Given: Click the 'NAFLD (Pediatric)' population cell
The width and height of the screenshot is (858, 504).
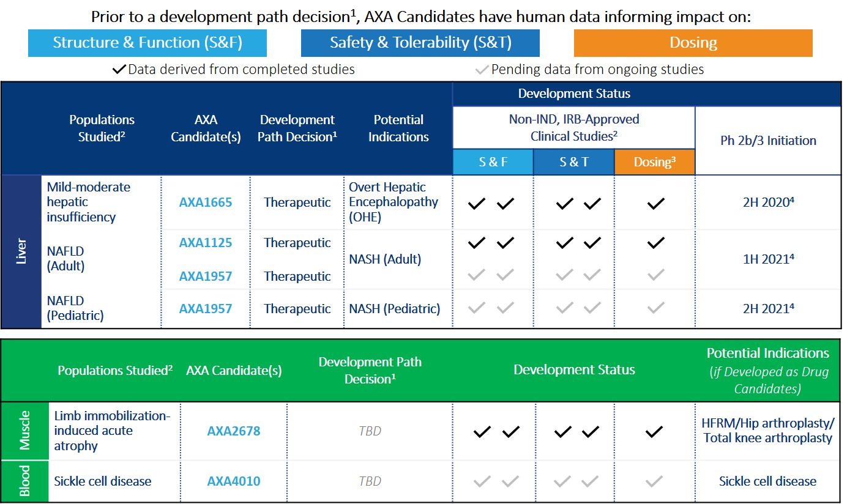Looking at the screenshot, I should point(76,308).
